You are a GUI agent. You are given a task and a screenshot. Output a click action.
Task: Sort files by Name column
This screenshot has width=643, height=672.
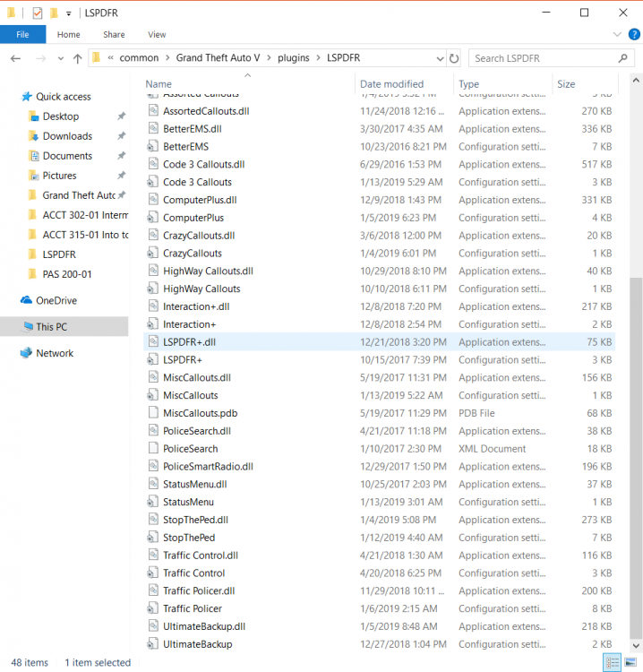[x=159, y=84]
